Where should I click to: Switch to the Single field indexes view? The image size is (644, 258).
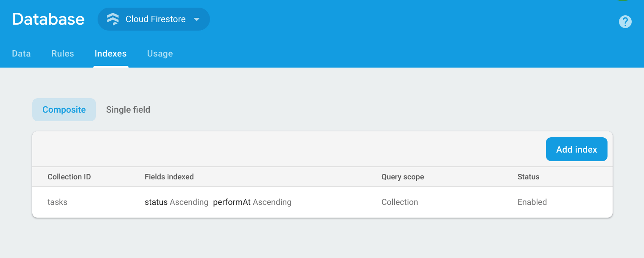pyautogui.click(x=128, y=109)
